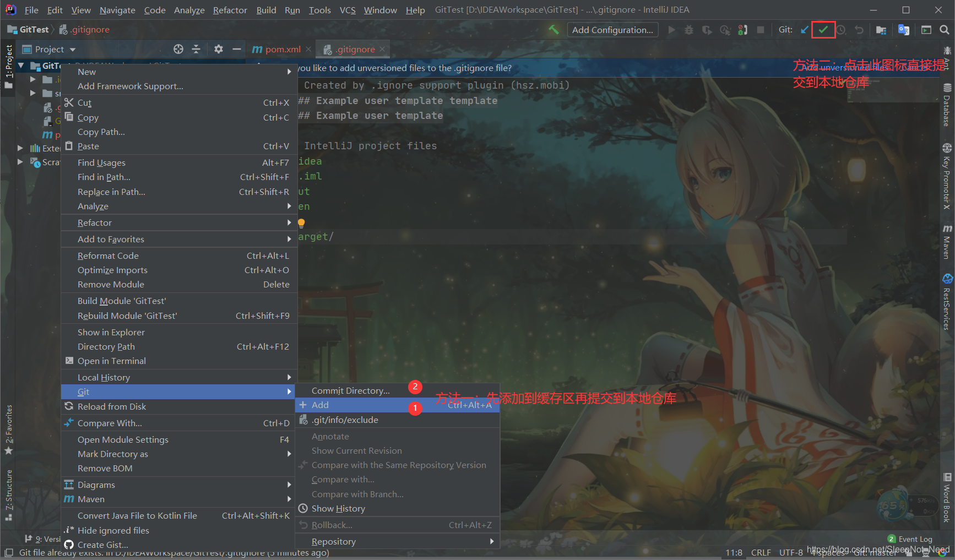Image resolution: width=955 pixels, height=560 pixels.
Task: Click .gitignore breadcrumb in navigation bar
Action: [85, 29]
